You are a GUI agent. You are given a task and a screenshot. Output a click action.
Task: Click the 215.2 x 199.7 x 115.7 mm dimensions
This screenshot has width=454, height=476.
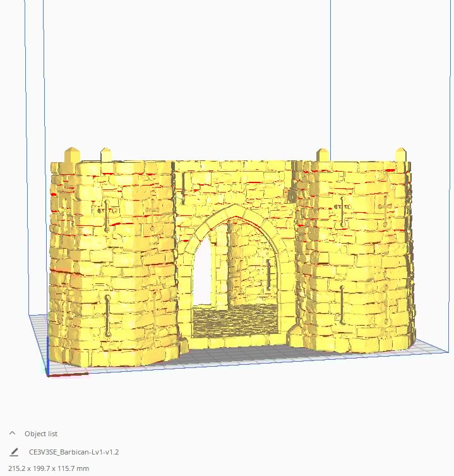point(49,468)
